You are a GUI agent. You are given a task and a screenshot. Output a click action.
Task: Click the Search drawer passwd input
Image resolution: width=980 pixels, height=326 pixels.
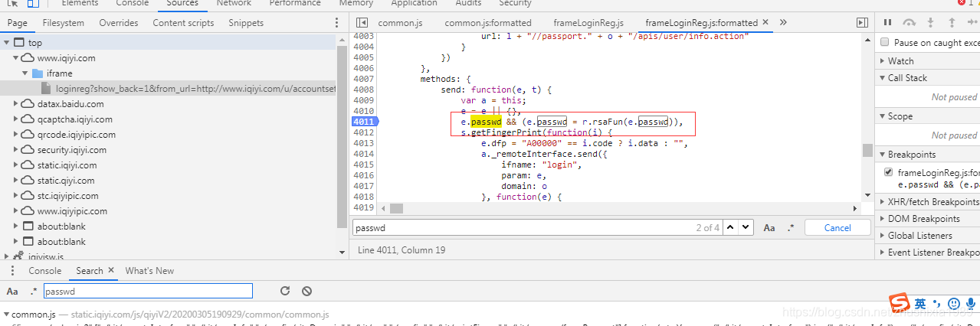click(x=148, y=291)
